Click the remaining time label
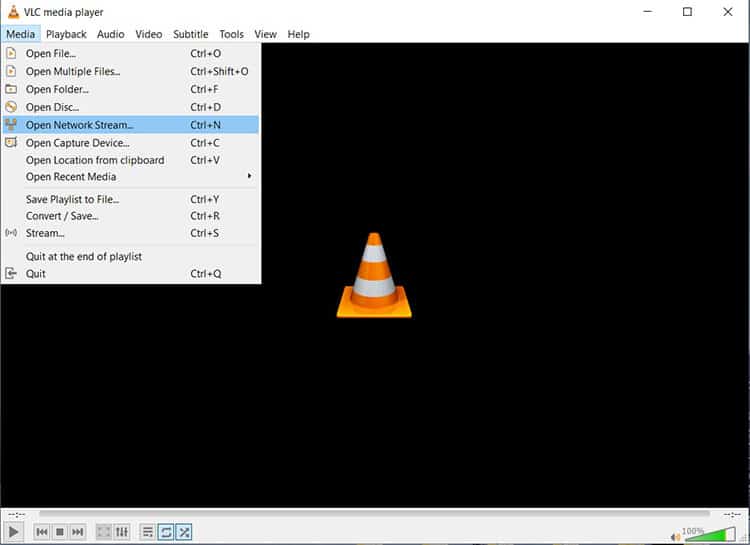Image resolution: width=750 pixels, height=545 pixels. pyautogui.click(x=732, y=515)
